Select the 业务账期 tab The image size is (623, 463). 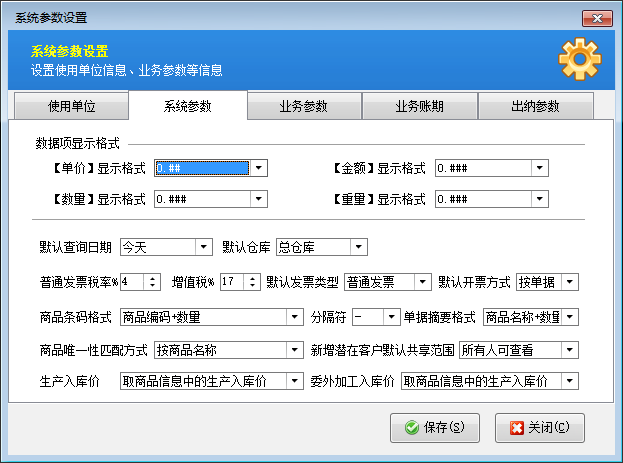click(420, 106)
